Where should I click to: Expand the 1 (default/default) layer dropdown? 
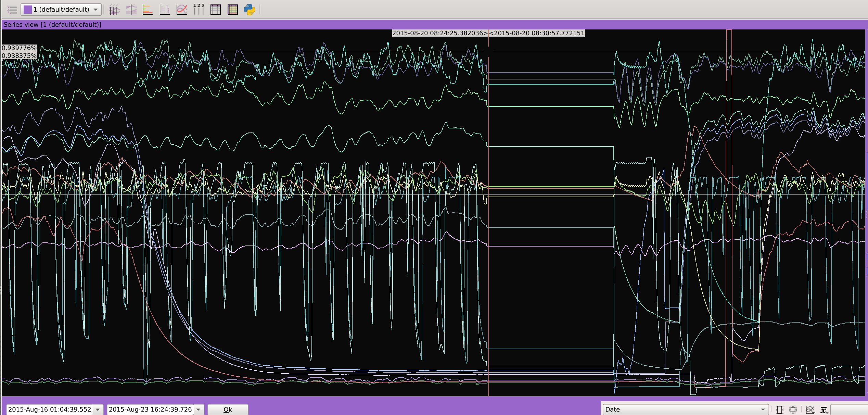click(95, 10)
